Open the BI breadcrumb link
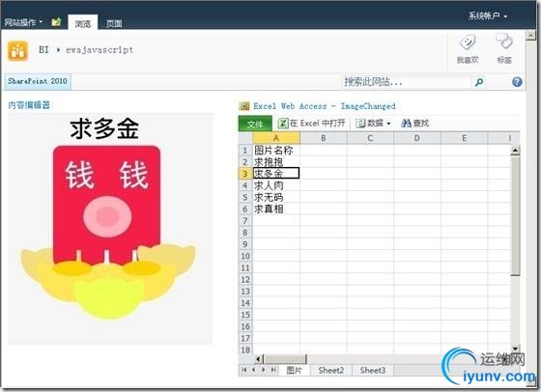The width and height of the screenshot is (541, 392). coord(43,49)
